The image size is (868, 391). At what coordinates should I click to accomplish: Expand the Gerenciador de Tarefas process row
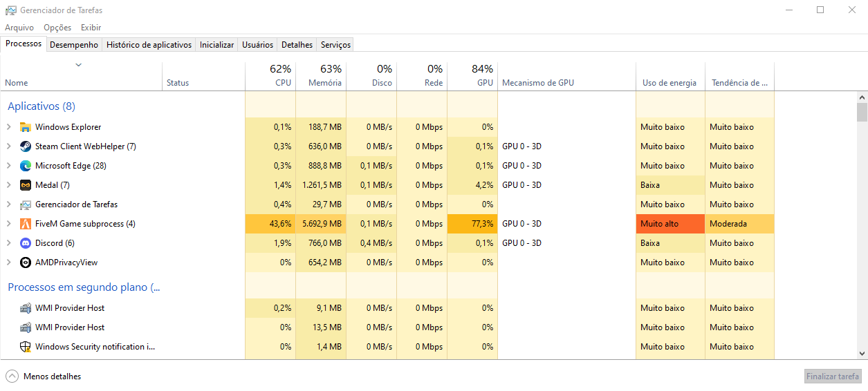pos(9,204)
